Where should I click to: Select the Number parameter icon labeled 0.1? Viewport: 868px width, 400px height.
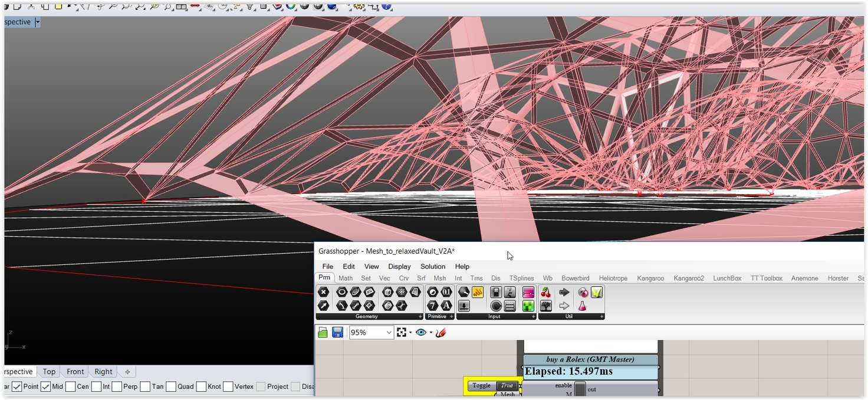pyautogui.click(x=446, y=292)
